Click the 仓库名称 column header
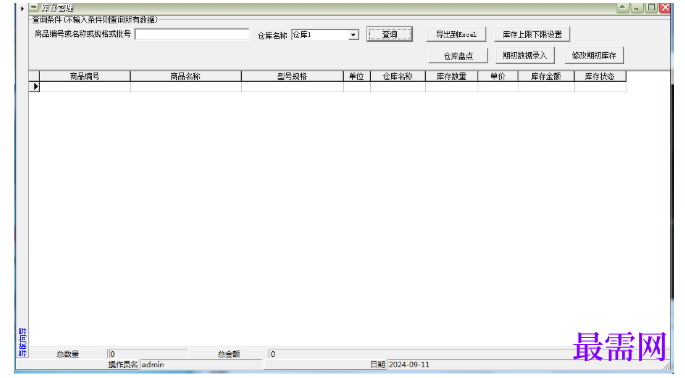The height and width of the screenshot is (378, 685). tap(398, 76)
